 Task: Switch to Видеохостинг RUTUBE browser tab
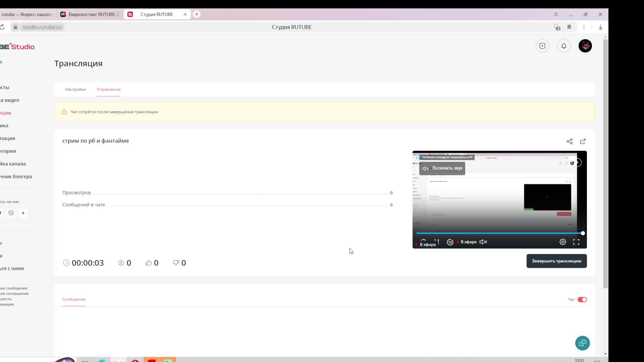click(90, 14)
